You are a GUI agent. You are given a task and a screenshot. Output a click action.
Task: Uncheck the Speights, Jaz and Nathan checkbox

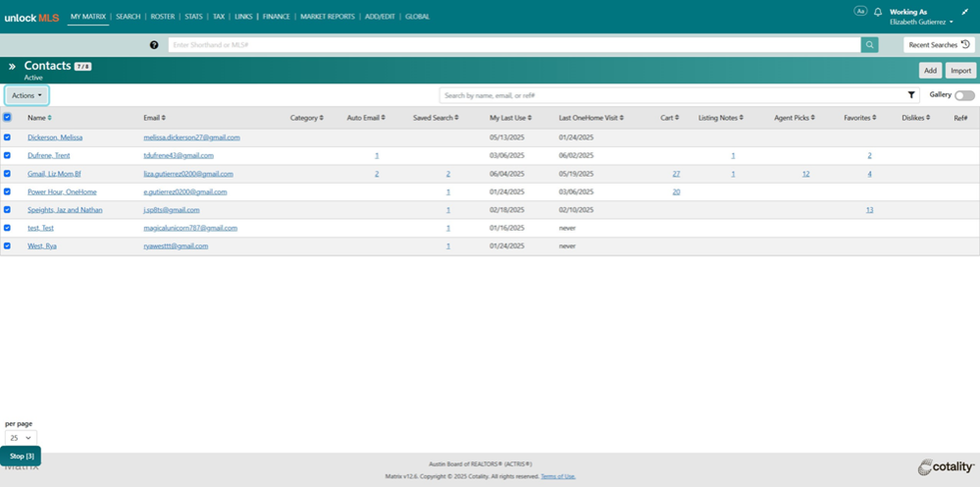coord(8,210)
